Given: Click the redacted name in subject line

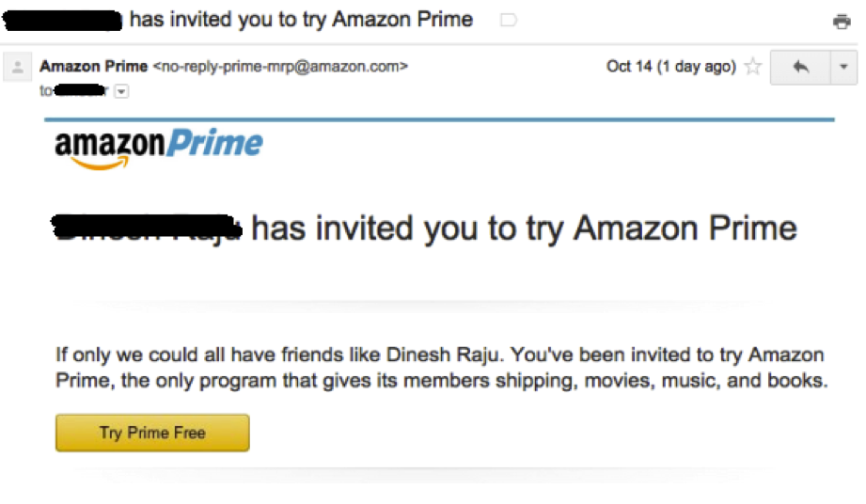Looking at the screenshot, I should 62,21.
